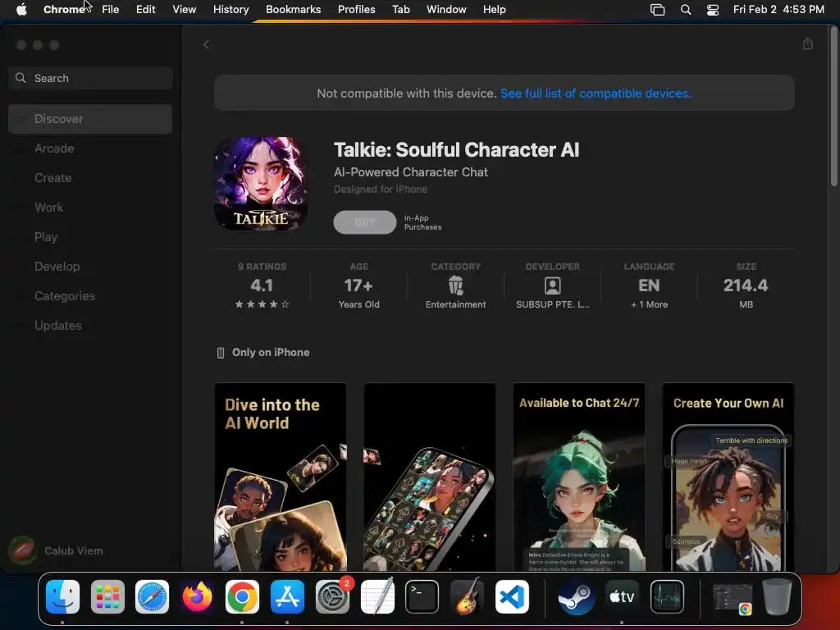Click the Stage Manager menu bar icon
The image size is (840, 630).
click(657, 10)
